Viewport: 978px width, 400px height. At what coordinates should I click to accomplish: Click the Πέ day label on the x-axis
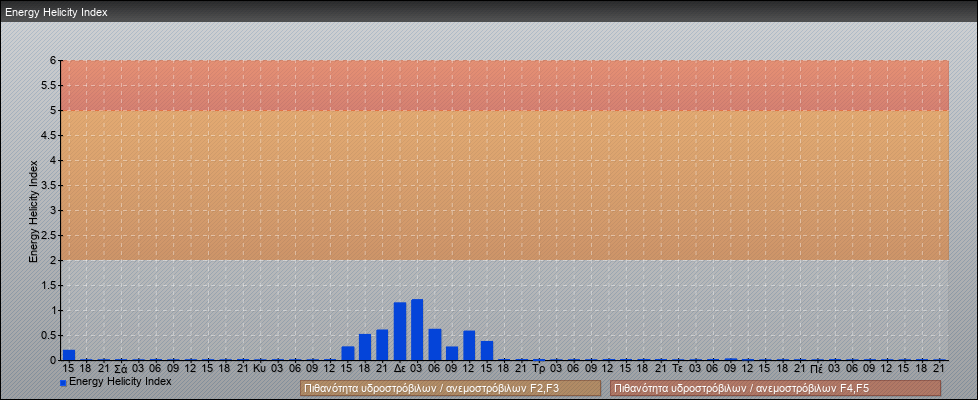click(x=817, y=368)
